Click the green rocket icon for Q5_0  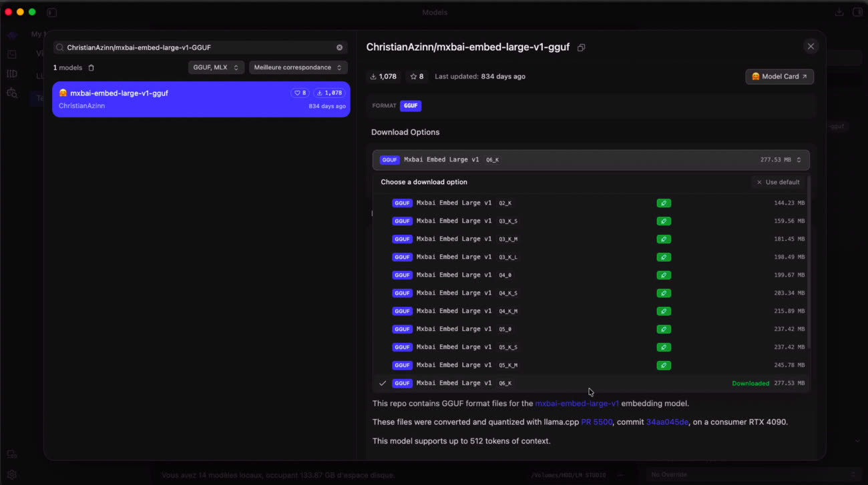click(x=663, y=329)
